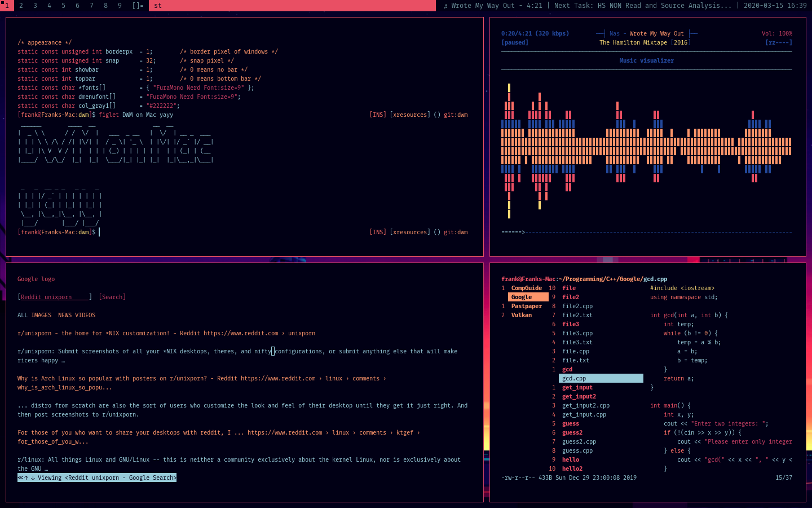
Task: Select get_input2.cpp in ranger file list
Action: [586, 405]
